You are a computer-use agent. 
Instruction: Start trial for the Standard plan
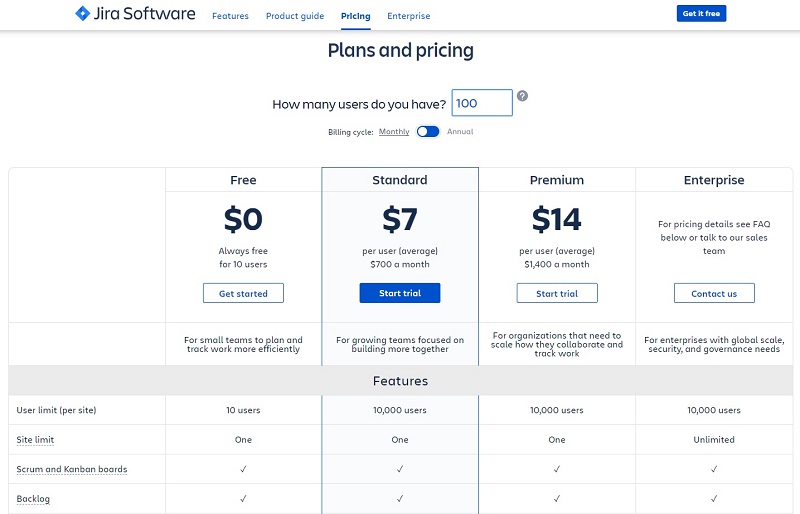click(x=400, y=293)
